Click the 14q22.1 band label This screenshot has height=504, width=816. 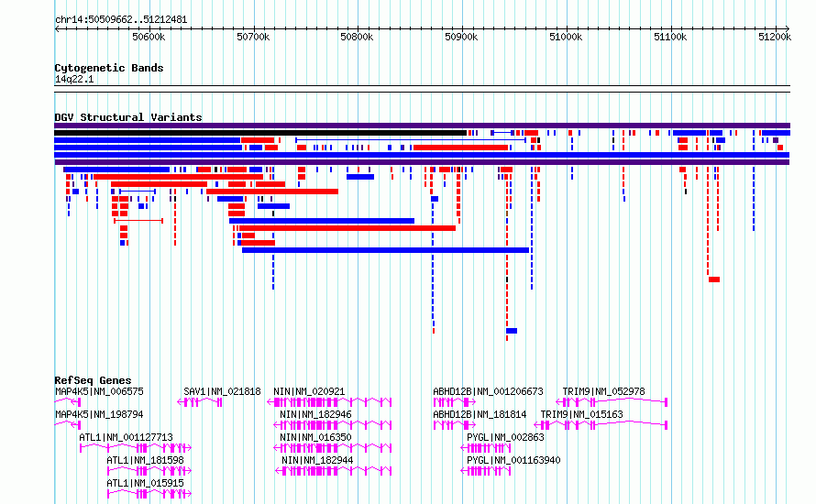click(x=74, y=79)
